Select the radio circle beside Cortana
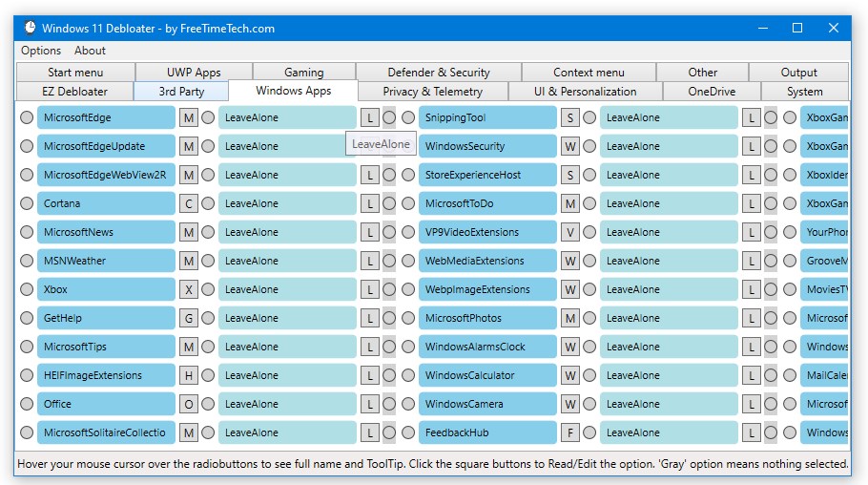 (27, 203)
